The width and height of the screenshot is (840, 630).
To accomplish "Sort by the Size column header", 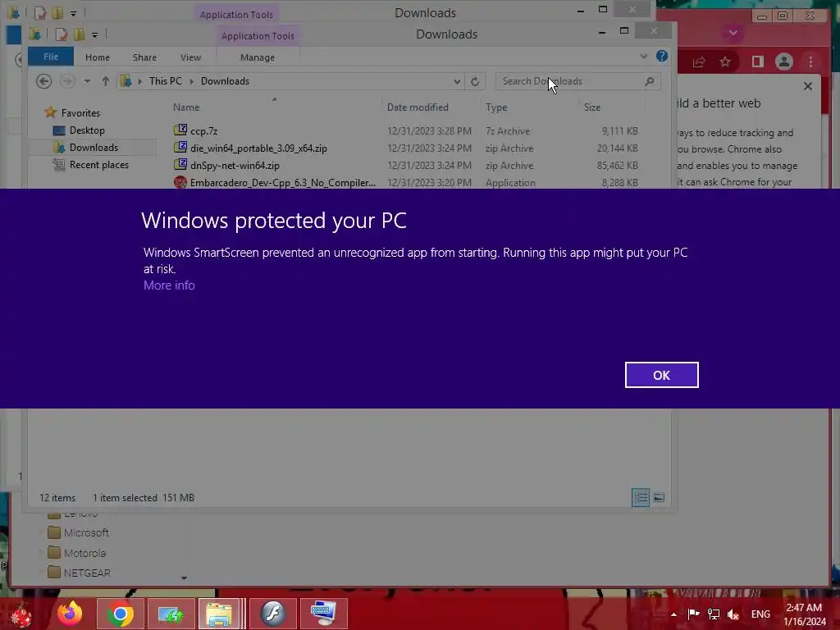I will coord(592,107).
